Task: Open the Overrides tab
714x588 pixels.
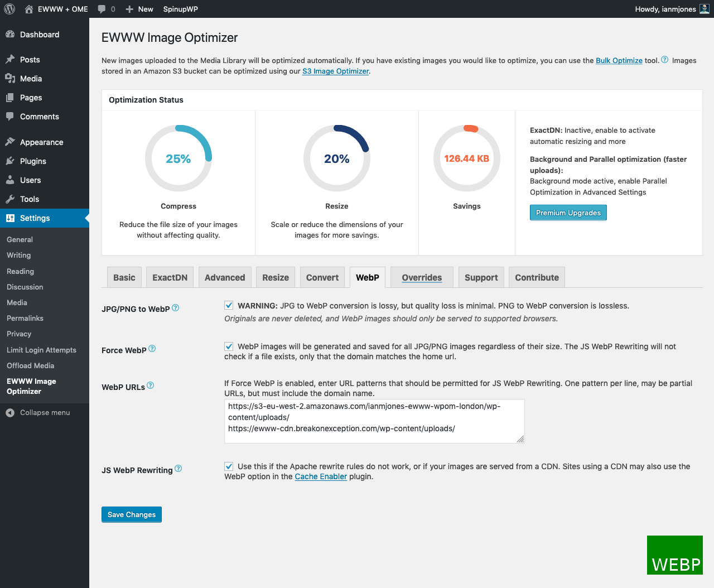Action: pos(422,277)
